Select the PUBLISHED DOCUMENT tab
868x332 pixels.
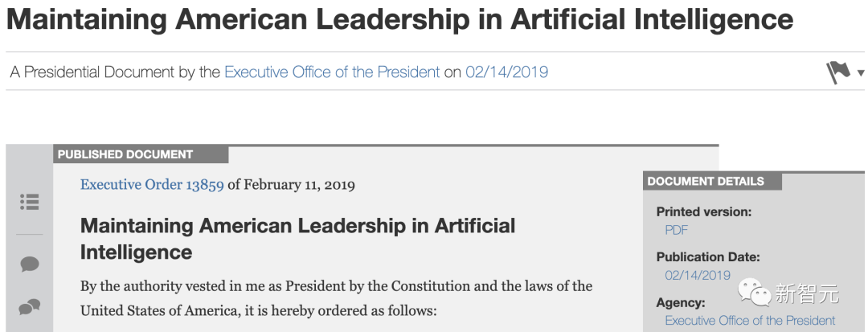(125, 154)
